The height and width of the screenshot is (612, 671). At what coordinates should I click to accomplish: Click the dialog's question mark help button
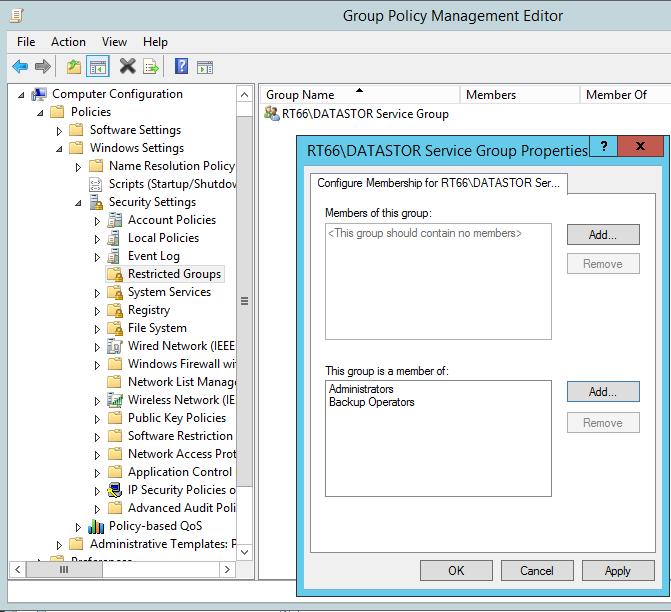(x=604, y=146)
